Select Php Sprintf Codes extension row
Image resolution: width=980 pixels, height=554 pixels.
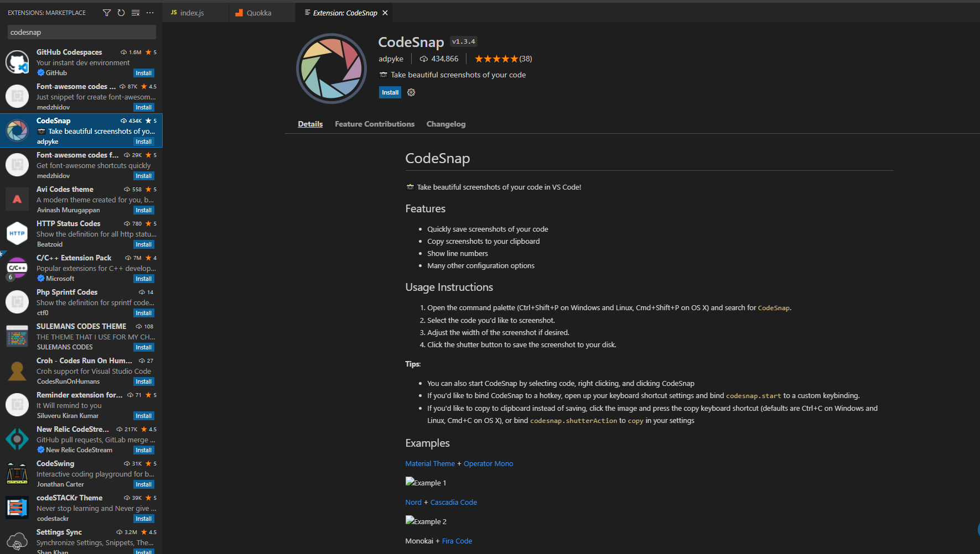pos(81,302)
